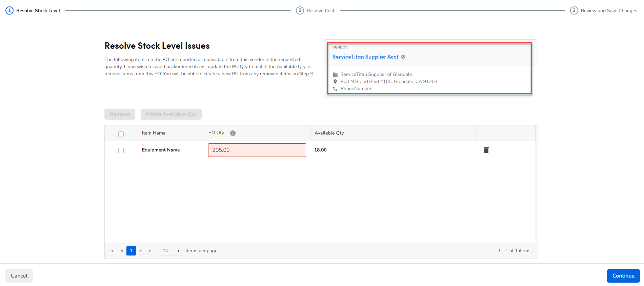Go to previous page arrow
The width and height of the screenshot is (644, 286).
click(122, 251)
